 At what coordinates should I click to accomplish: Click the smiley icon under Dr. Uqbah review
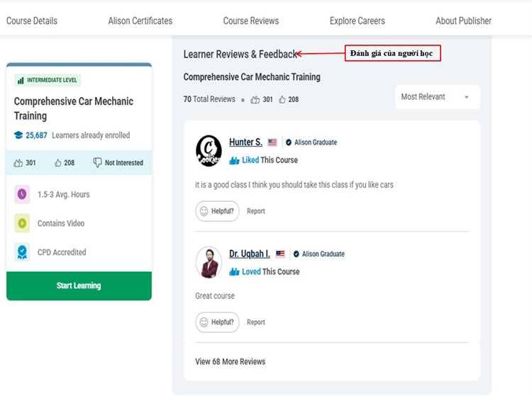(204, 322)
